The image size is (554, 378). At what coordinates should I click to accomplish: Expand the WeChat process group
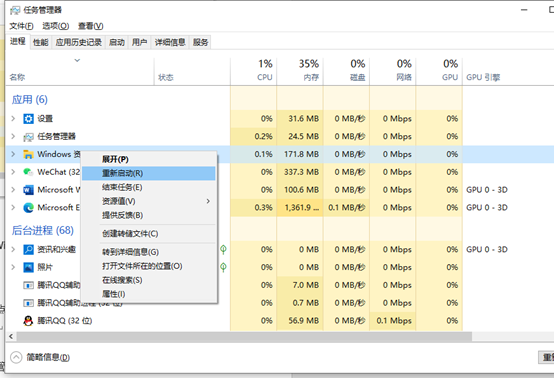tap(13, 172)
